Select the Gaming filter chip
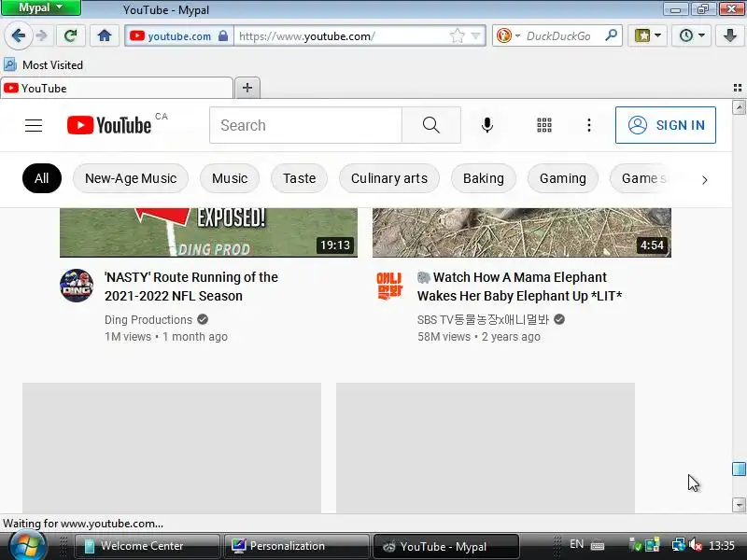747x560 pixels. tap(563, 178)
